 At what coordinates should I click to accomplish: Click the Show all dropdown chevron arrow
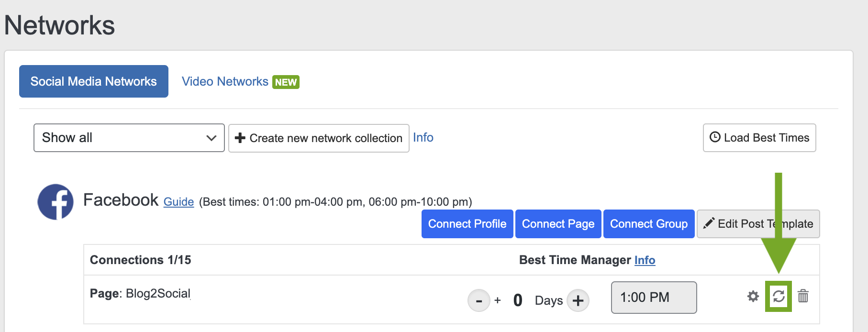coord(211,138)
